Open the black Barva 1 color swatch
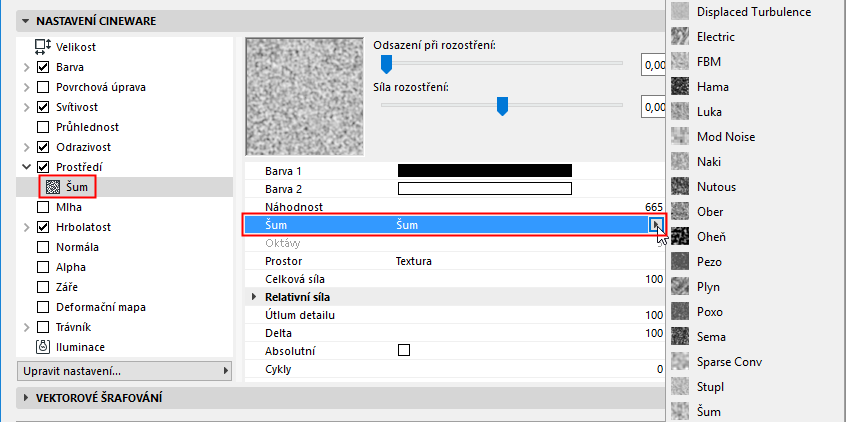846x422 pixels. coord(485,171)
